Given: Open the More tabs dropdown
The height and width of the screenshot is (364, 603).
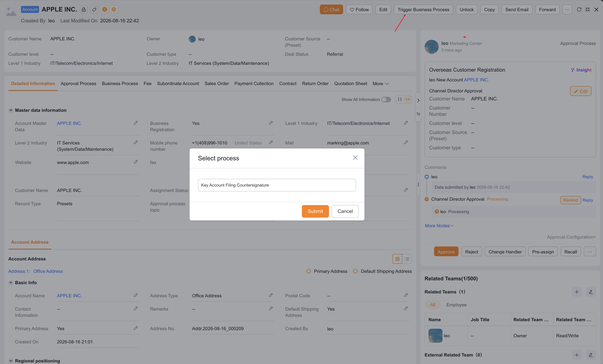Looking at the screenshot, I should click(x=381, y=84).
